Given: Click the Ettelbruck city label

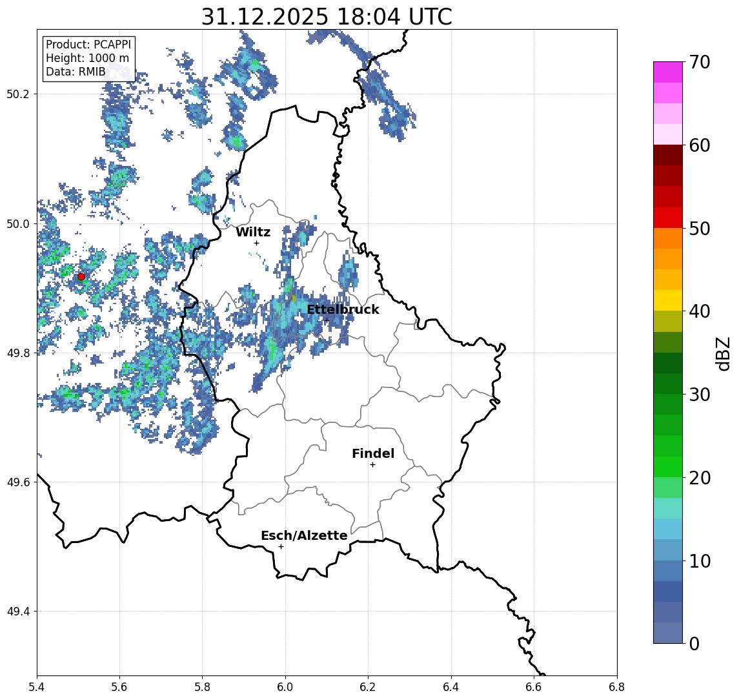Looking at the screenshot, I should (x=343, y=309).
